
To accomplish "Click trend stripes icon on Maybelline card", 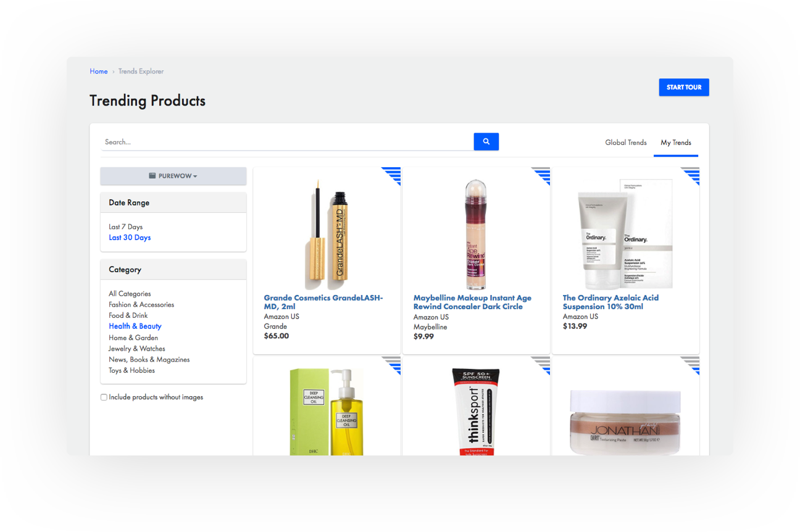I will point(541,176).
